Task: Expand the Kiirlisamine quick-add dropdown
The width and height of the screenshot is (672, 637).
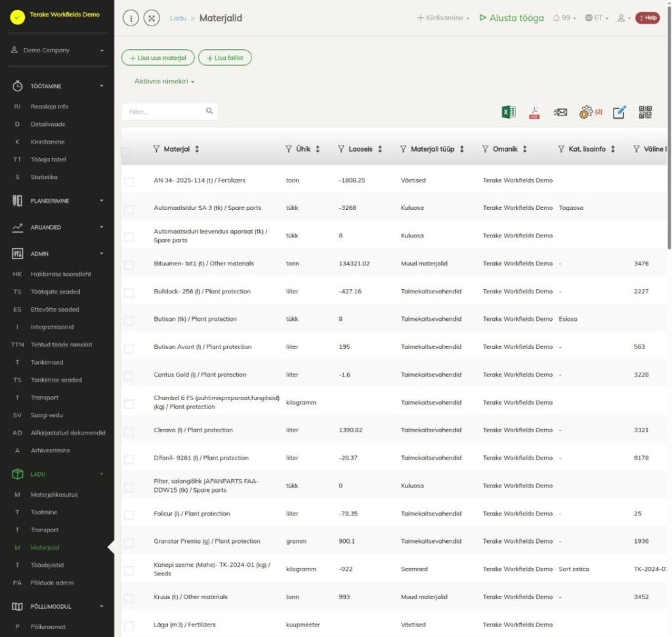Action: pos(443,18)
